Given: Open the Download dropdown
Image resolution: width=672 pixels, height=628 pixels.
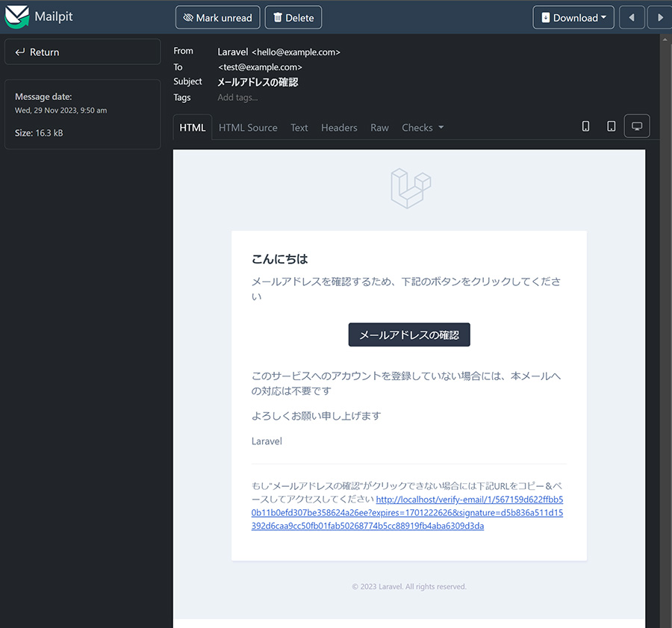Looking at the screenshot, I should click(573, 18).
